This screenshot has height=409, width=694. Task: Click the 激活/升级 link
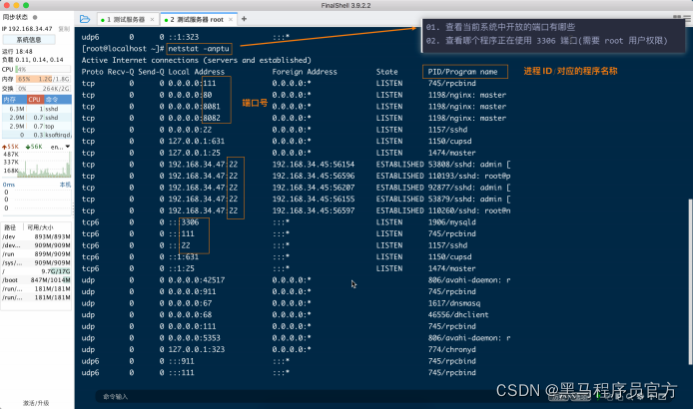click(x=36, y=403)
